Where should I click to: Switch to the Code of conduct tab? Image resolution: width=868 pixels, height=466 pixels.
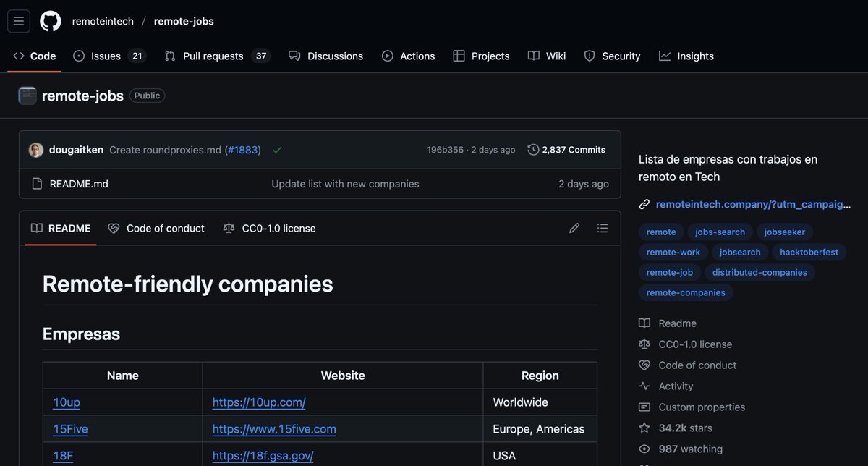click(156, 228)
